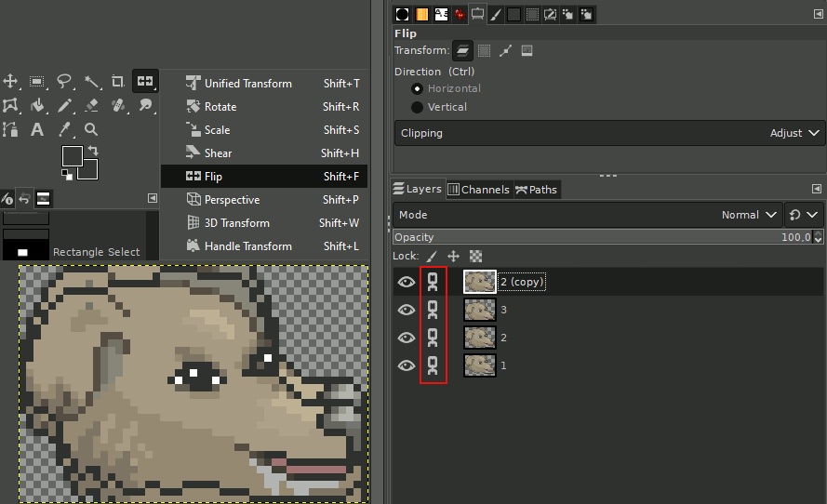The image size is (827, 504).
Task: Toggle lock position and size
Action: coord(454,257)
